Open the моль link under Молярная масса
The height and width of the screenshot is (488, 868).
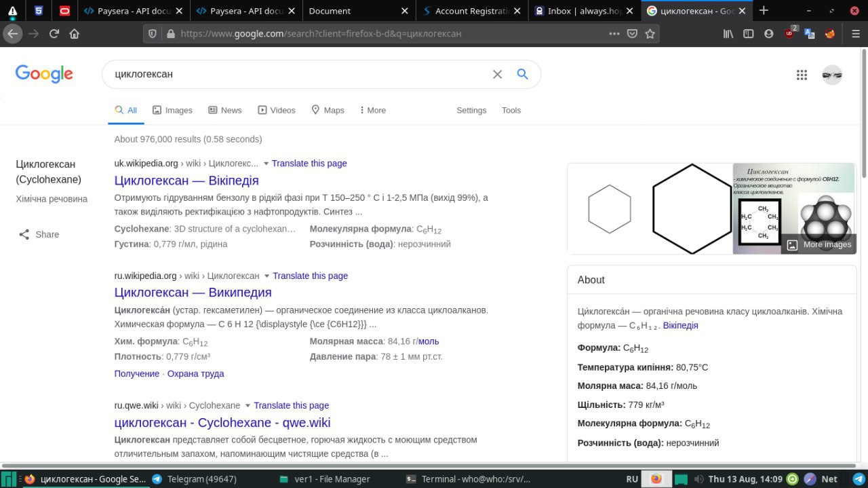pos(429,341)
